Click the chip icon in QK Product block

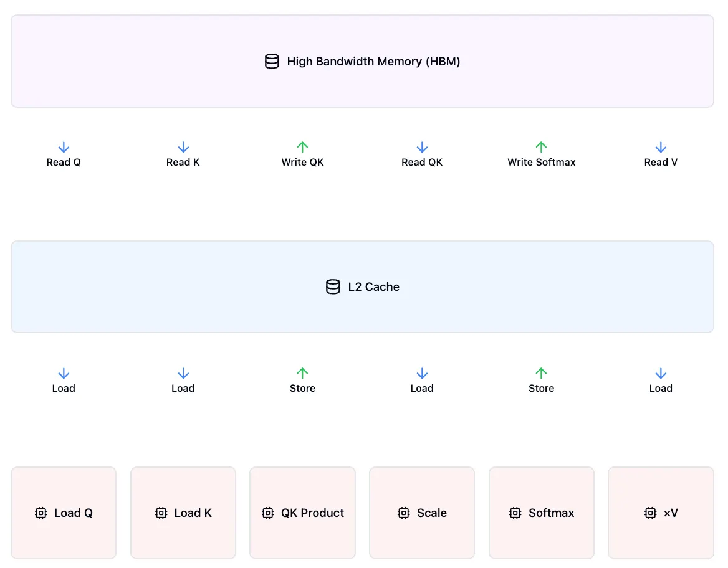(268, 513)
